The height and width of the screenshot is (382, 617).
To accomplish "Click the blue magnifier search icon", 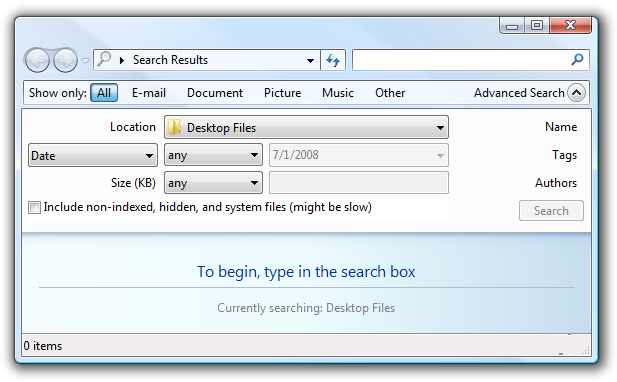I will [x=577, y=59].
